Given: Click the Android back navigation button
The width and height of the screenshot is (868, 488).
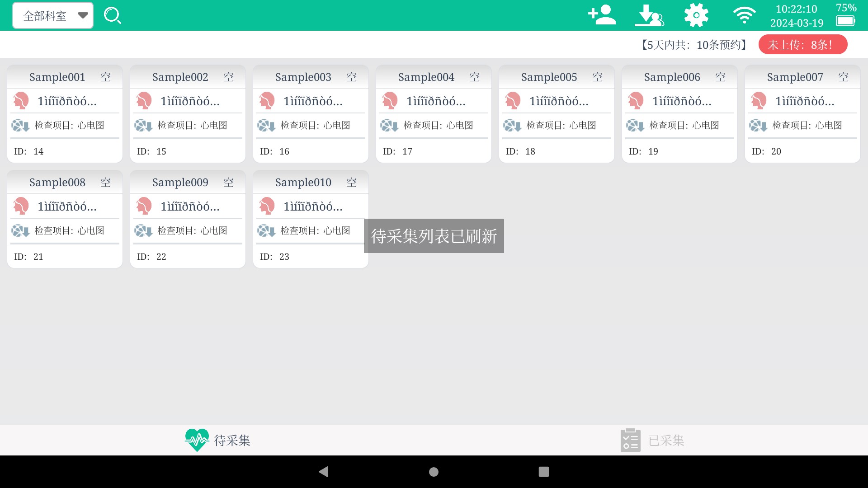Looking at the screenshot, I should pos(323,472).
